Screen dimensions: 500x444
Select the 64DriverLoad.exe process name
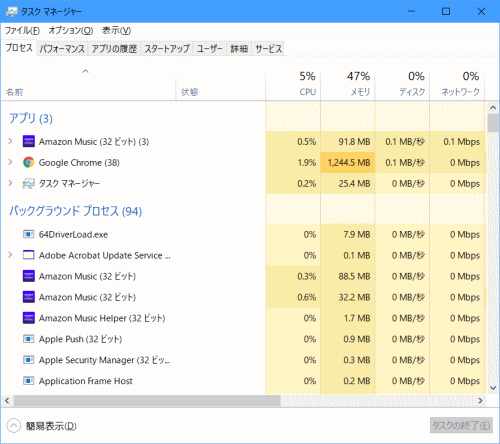(73, 235)
